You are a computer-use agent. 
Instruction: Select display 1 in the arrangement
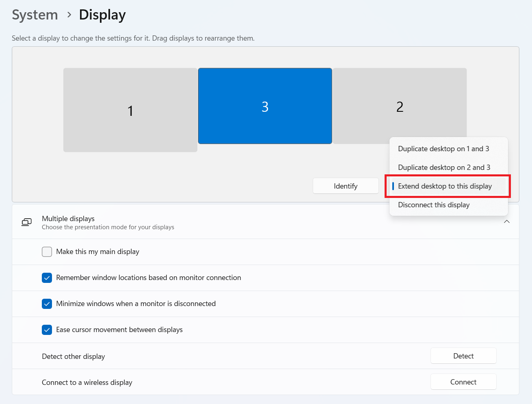point(130,110)
